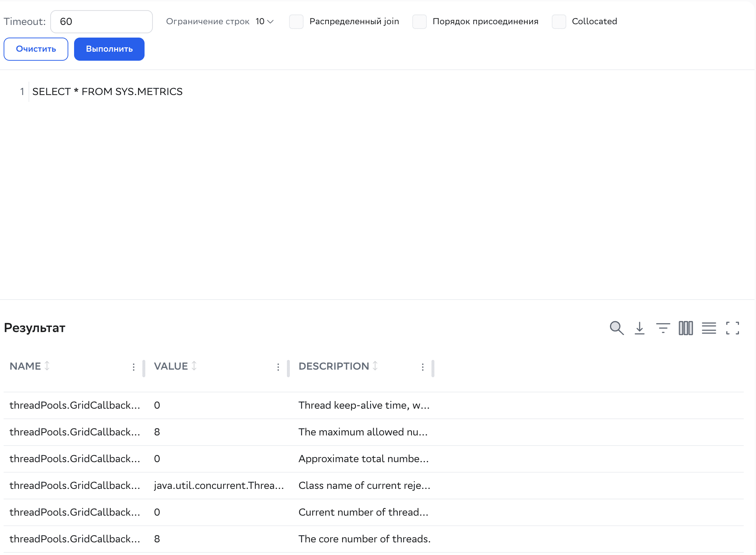Change row density with lines icon
The height and width of the screenshot is (555, 756).
709,328
